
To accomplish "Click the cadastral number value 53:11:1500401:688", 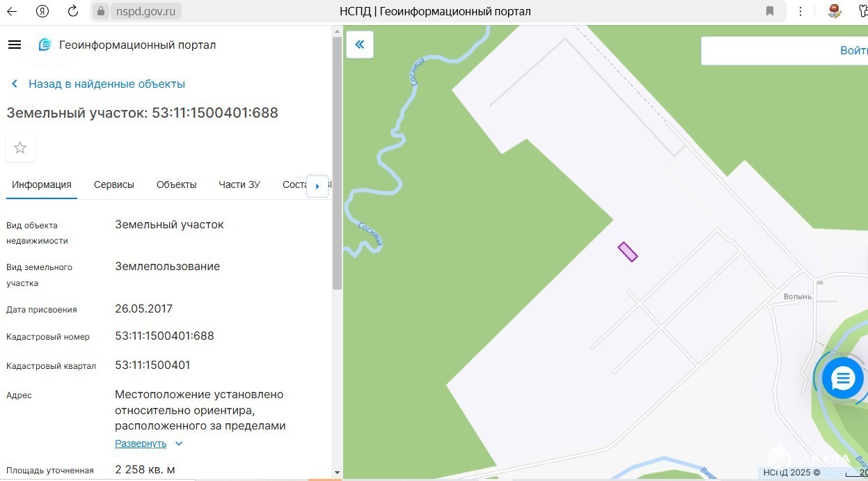I will (164, 336).
